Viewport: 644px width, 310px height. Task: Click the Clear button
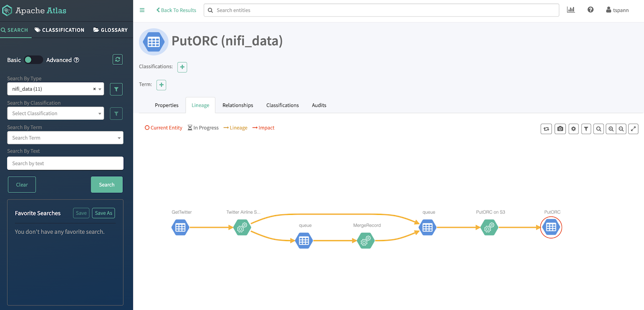(x=22, y=185)
